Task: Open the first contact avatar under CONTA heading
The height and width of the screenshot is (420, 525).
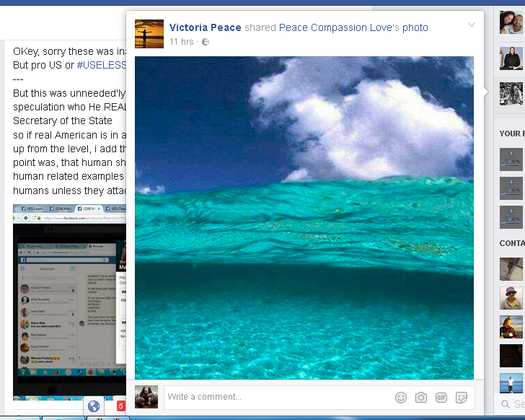Action: click(x=511, y=269)
